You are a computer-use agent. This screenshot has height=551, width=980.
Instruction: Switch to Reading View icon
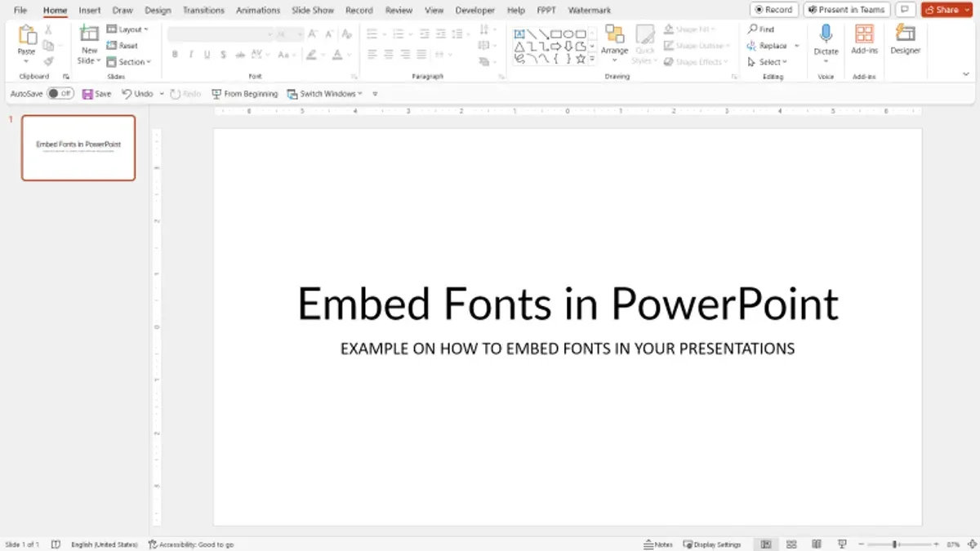click(x=817, y=544)
